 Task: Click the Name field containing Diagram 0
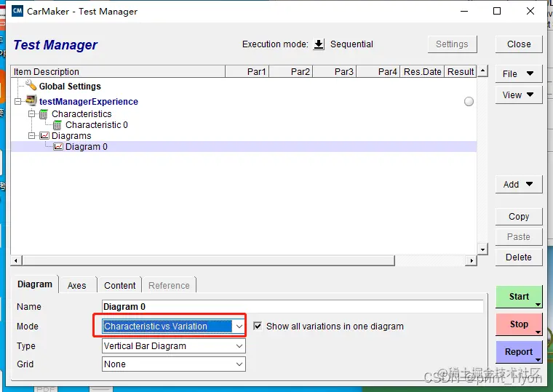point(293,307)
